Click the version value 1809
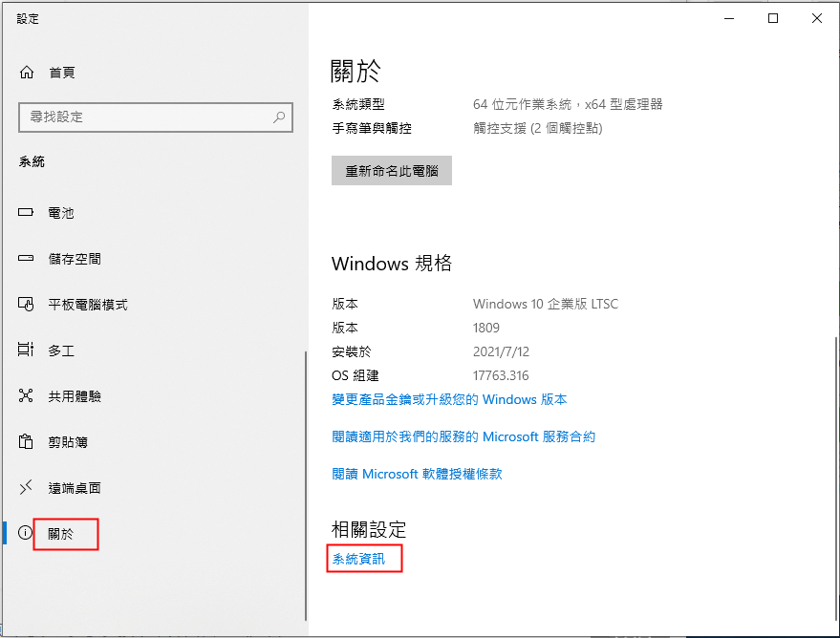Screen dimensions: 840x638 (x=485, y=328)
